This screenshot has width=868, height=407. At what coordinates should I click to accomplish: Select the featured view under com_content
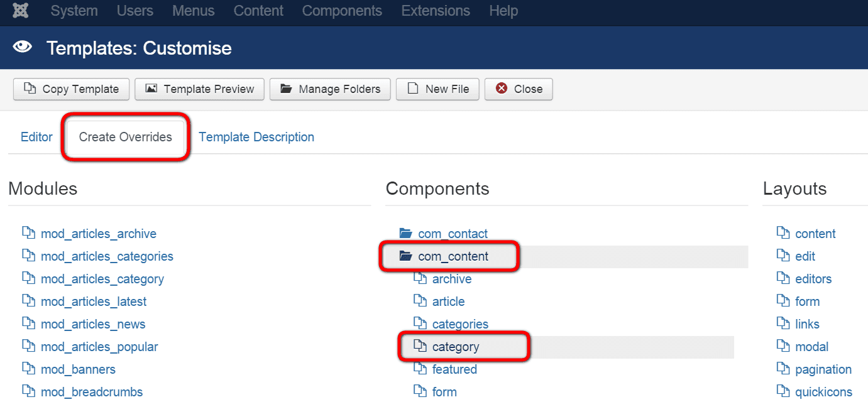coord(454,369)
